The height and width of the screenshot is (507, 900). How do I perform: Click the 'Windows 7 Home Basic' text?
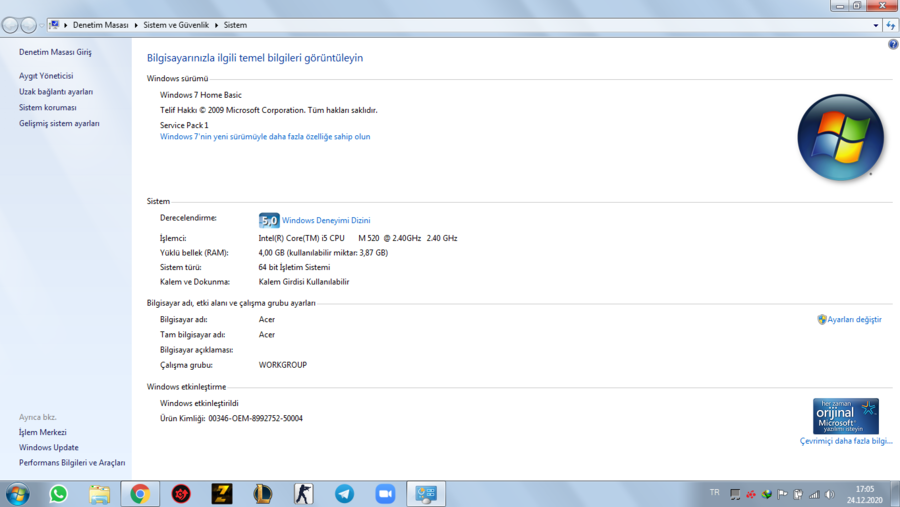tap(201, 95)
